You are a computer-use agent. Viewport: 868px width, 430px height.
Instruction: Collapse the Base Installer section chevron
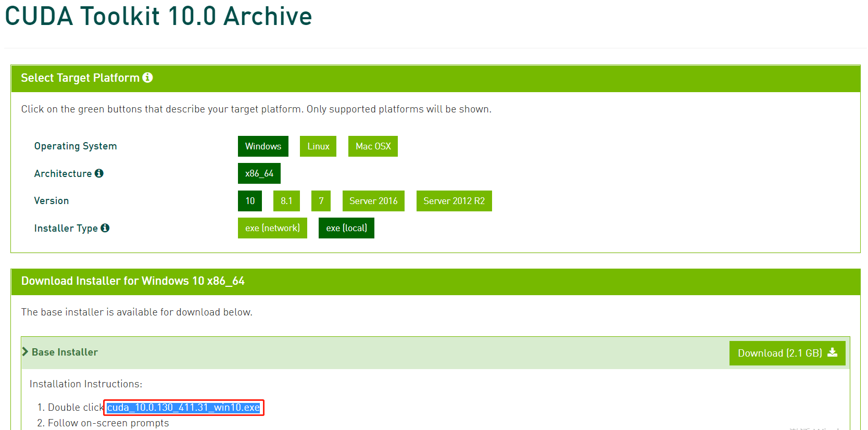(x=25, y=352)
